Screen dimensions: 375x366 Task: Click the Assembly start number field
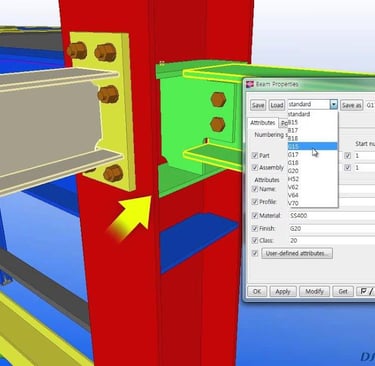click(364, 167)
